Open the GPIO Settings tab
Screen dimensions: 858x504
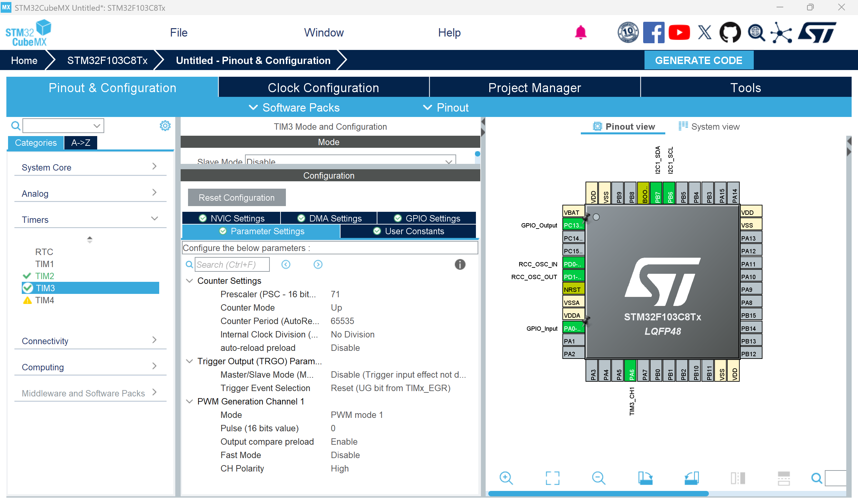coord(427,218)
